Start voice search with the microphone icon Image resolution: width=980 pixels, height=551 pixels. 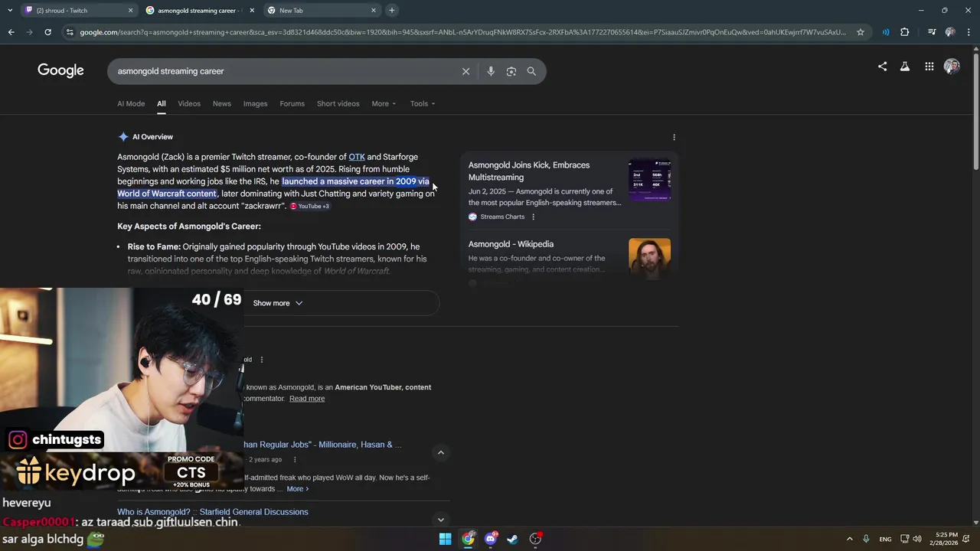pyautogui.click(x=491, y=71)
